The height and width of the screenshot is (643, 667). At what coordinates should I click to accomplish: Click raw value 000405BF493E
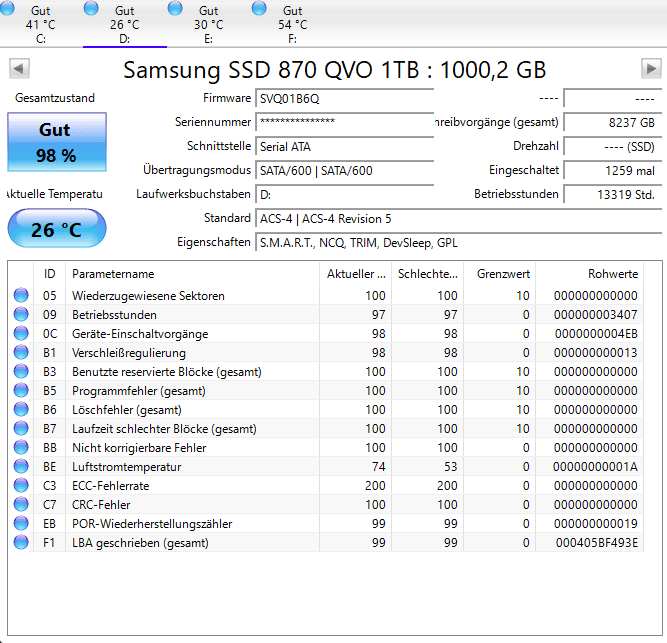597,543
